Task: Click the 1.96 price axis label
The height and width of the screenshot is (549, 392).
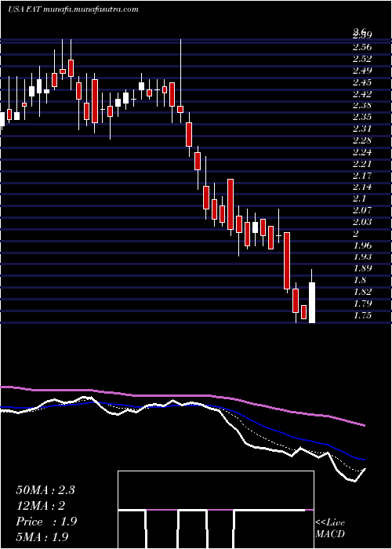Action: click(362, 245)
